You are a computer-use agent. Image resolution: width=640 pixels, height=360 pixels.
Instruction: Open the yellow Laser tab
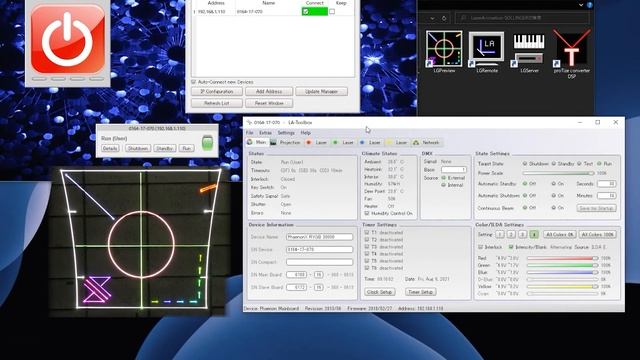[x=397, y=142]
